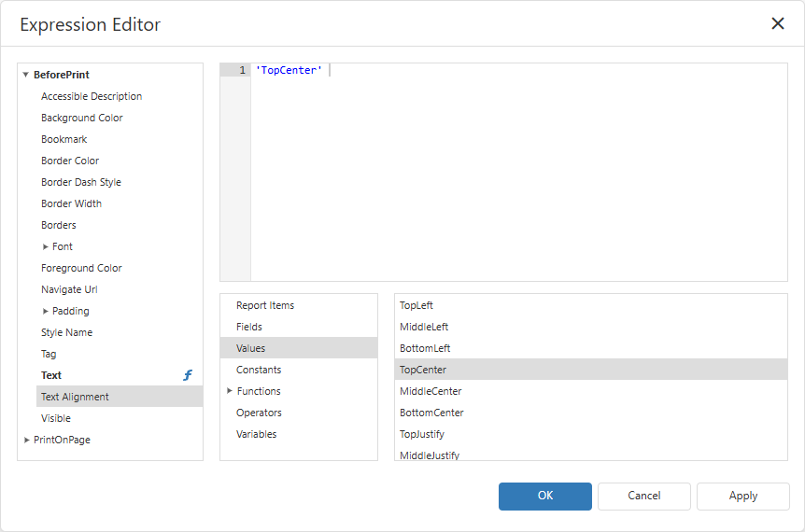Select the Fields category

pyautogui.click(x=299, y=327)
